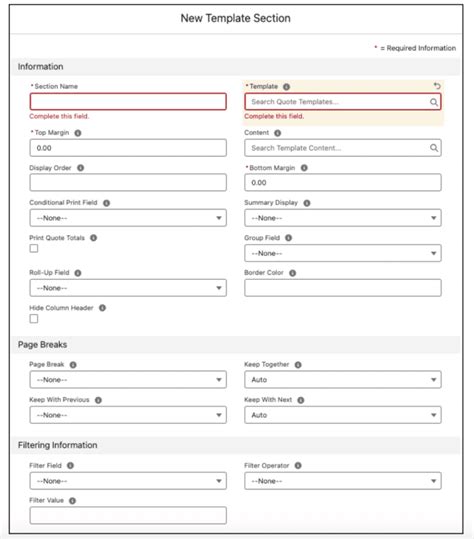Click the info icon next to Template

[286, 87]
